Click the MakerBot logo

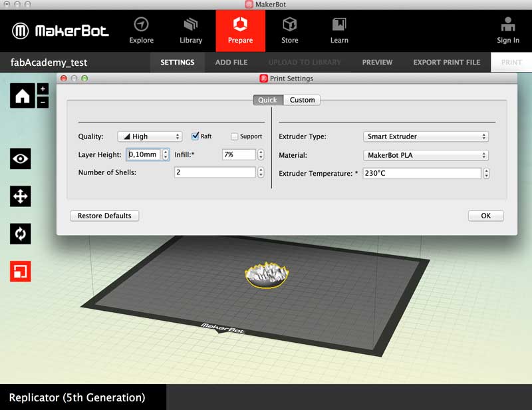coord(61,31)
